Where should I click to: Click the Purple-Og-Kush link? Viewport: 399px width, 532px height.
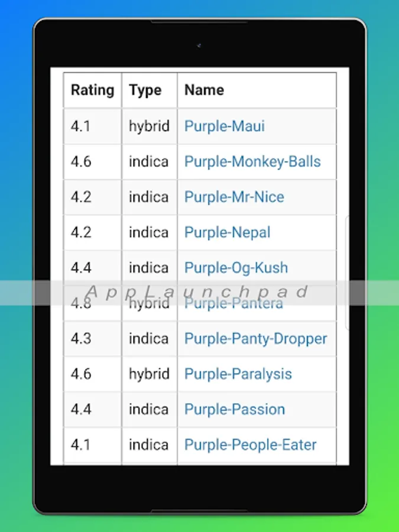(236, 268)
